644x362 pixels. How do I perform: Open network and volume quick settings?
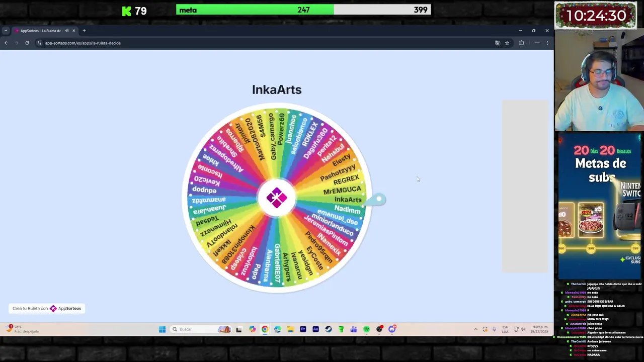pyautogui.click(x=519, y=329)
